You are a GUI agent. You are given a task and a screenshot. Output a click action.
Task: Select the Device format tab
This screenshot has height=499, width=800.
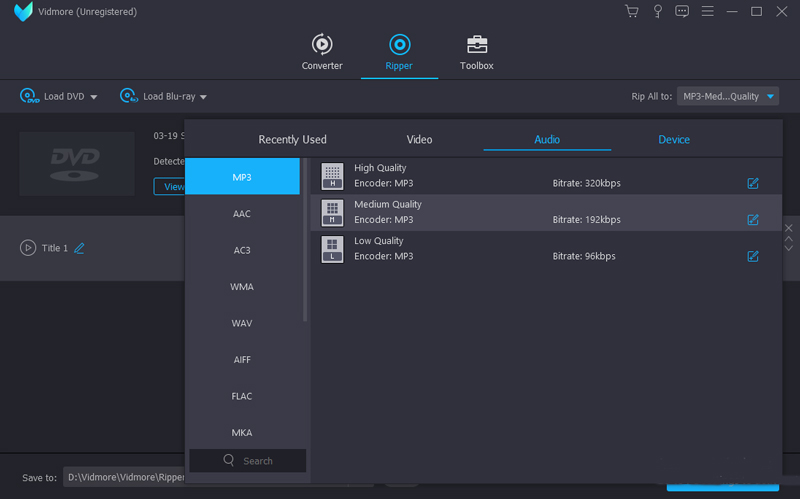pos(674,140)
